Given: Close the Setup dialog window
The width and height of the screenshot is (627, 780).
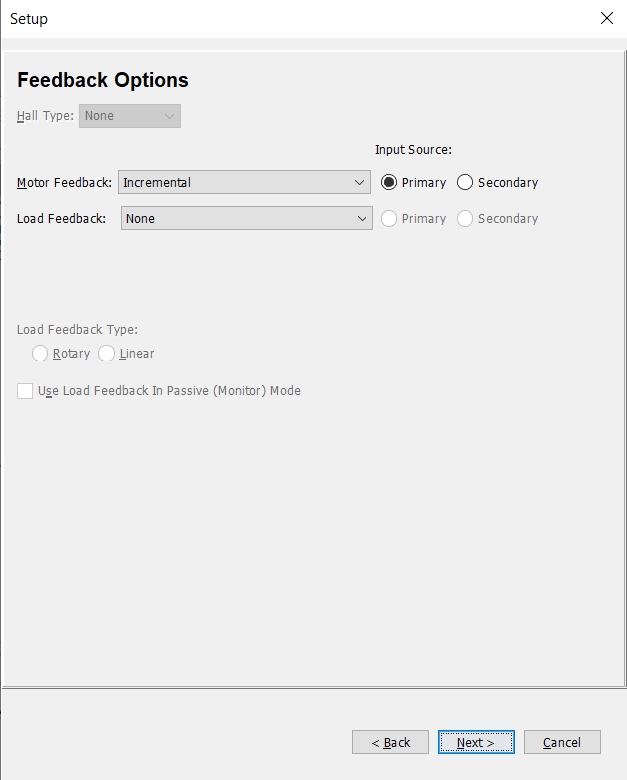Looking at the screenshot, I should pyautogui.click(x=607, y=18).
